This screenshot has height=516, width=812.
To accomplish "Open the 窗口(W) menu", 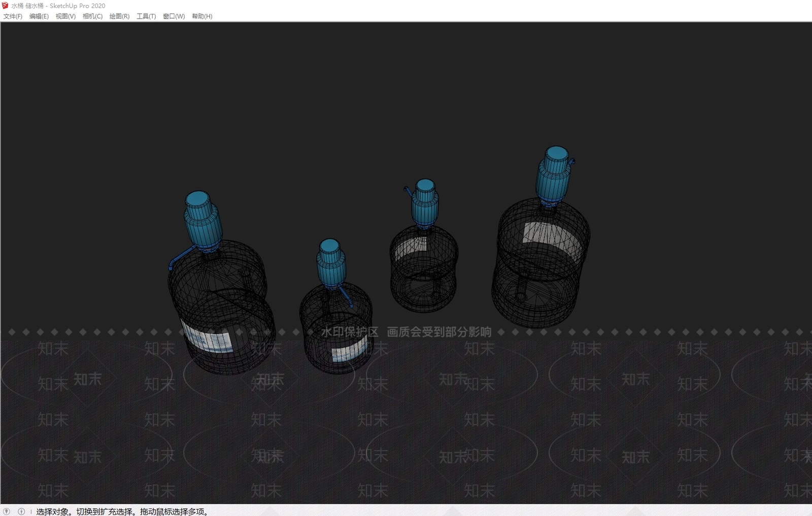I will (x=174, y=16).
